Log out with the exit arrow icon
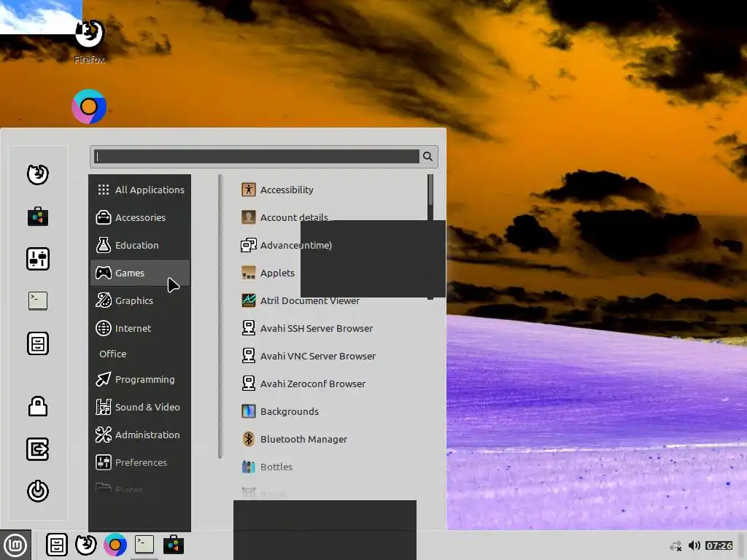 [x=38, y=449]
